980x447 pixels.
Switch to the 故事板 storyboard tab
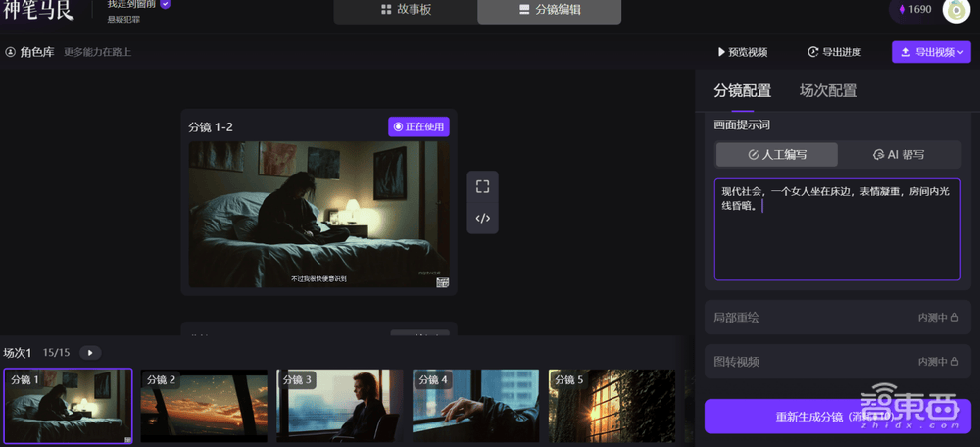pyautogui.click(x=406, y=10)
